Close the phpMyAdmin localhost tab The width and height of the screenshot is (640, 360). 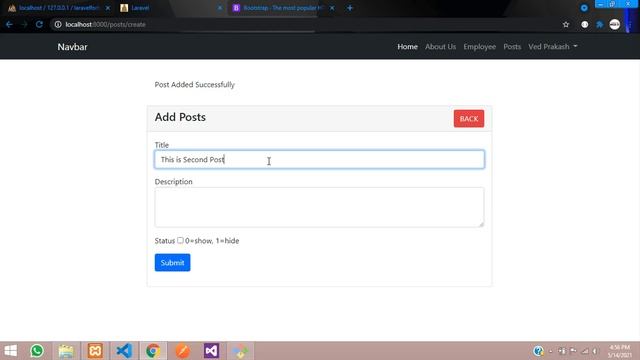tap(108, 8)
